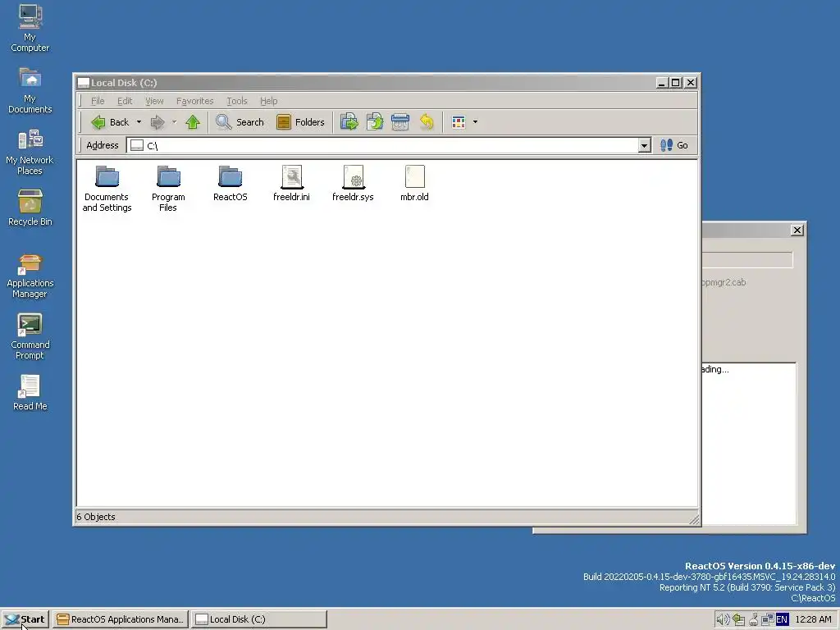Go back using the Back arrow
The height and width of the screenshot is (630, 840).
click(110, 122)
